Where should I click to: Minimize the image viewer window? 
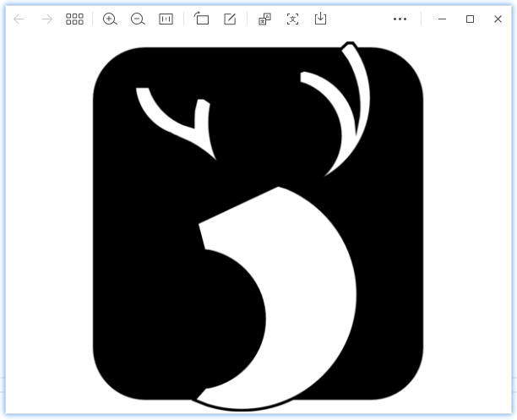[442, 19]
